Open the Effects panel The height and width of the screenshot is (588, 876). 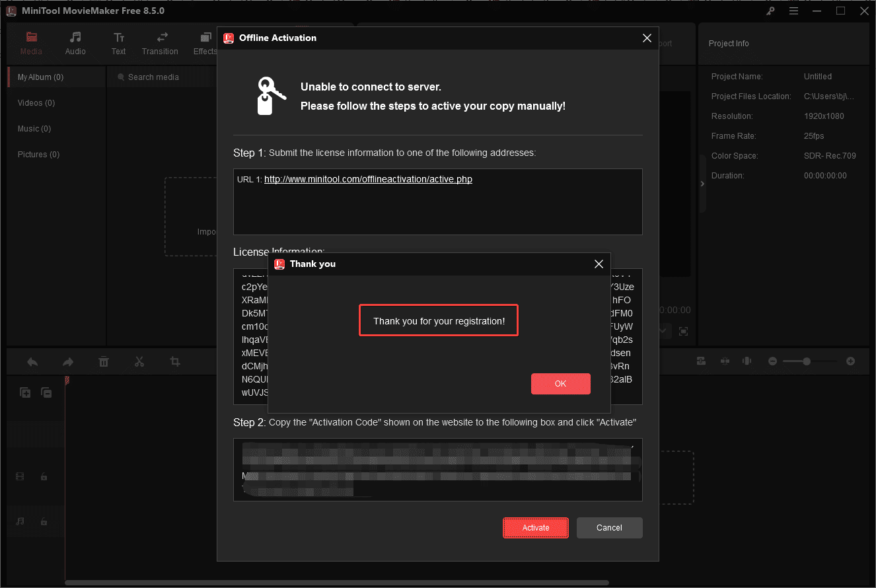(x=205, y=43)
